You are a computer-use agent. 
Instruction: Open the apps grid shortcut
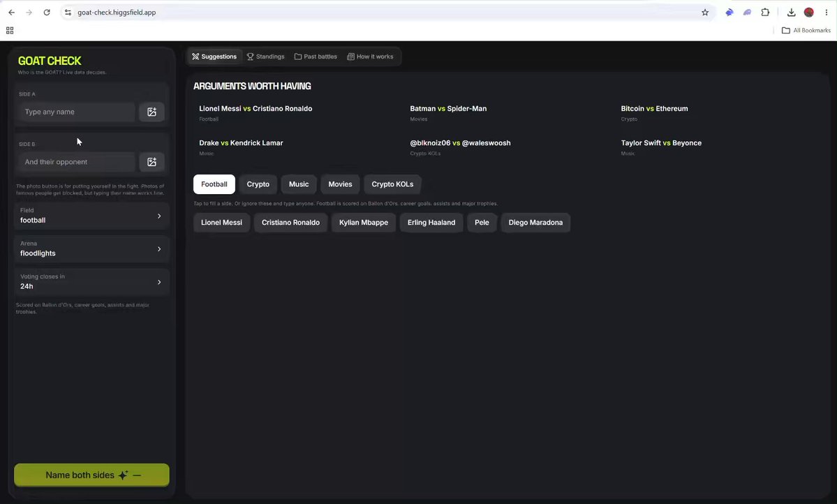click(x=10, y=31)
